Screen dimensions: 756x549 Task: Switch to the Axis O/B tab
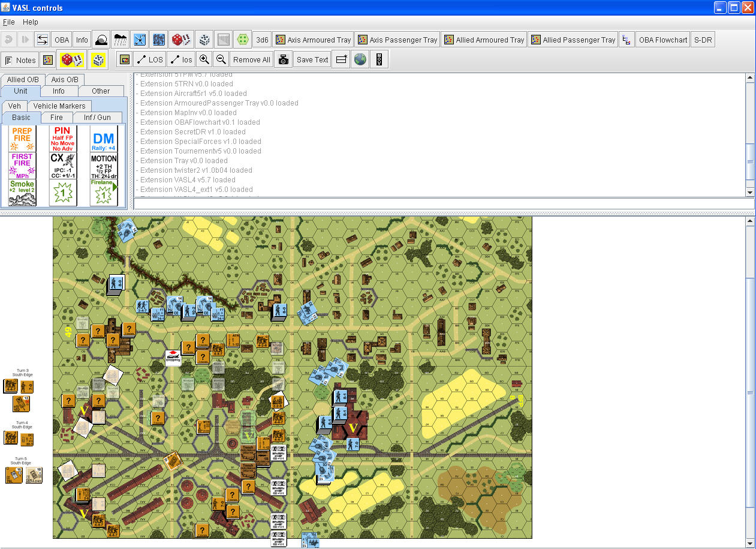click(x=65, y=79)
